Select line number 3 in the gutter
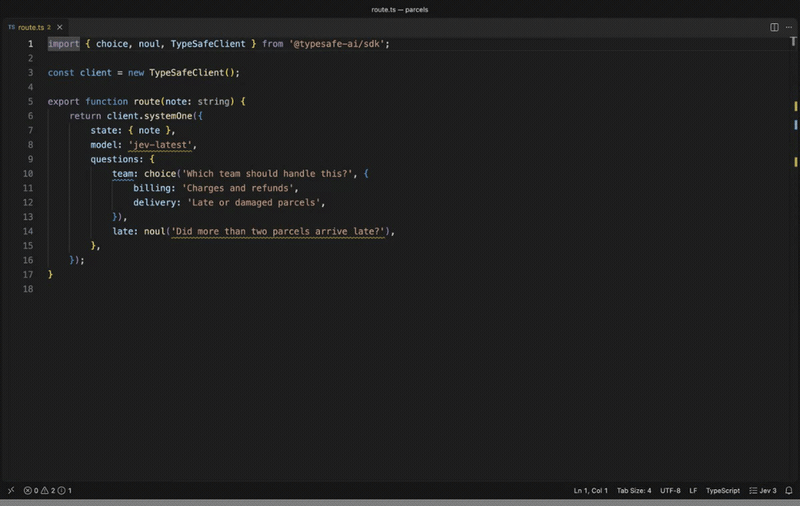 (30, 72)
